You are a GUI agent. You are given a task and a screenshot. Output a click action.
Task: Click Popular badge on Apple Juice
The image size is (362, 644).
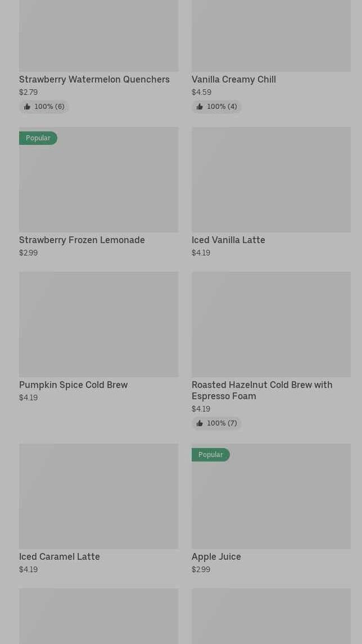[x=211, y=455]
